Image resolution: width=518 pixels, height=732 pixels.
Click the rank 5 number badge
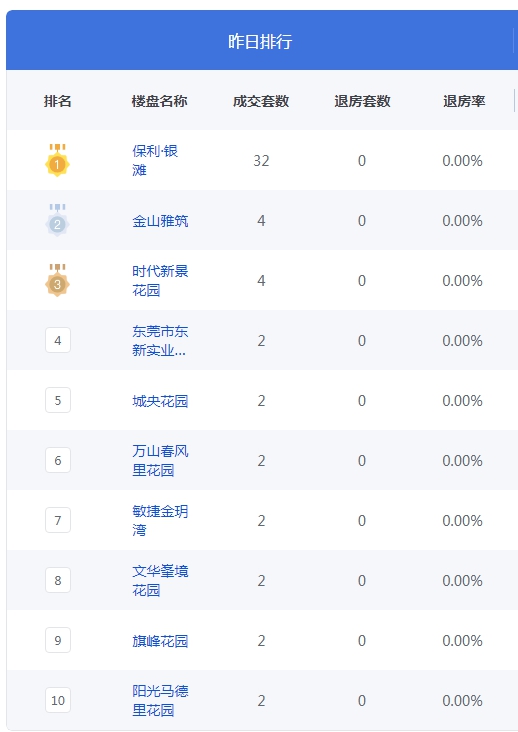(x=58, y=400)
